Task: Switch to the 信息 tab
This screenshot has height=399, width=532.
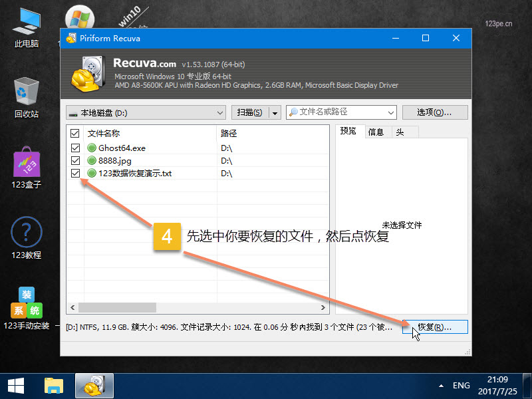Action: [x=376, y=132]
